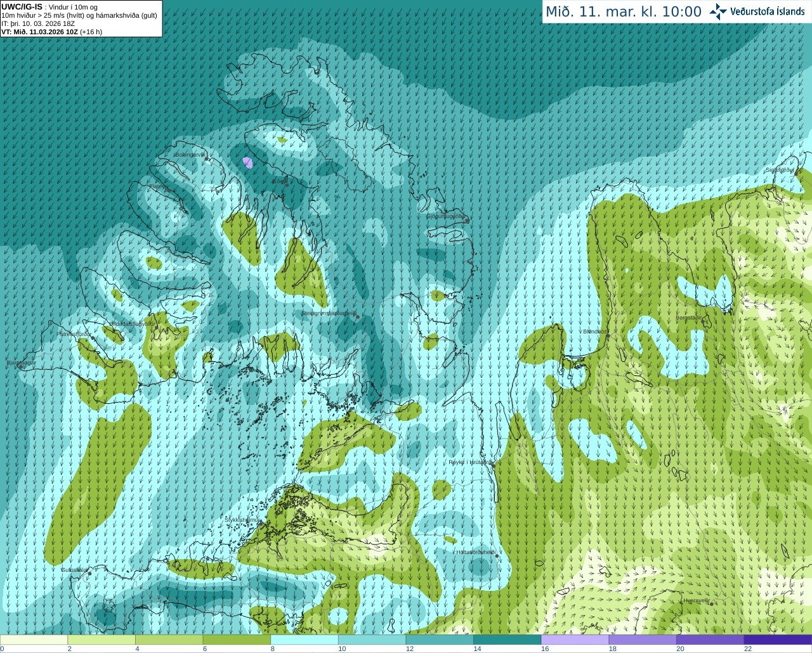This screenshot has width=812, height=653.
Task: Pick the 12–14 m/s legend color
Action: pos(440,640)
